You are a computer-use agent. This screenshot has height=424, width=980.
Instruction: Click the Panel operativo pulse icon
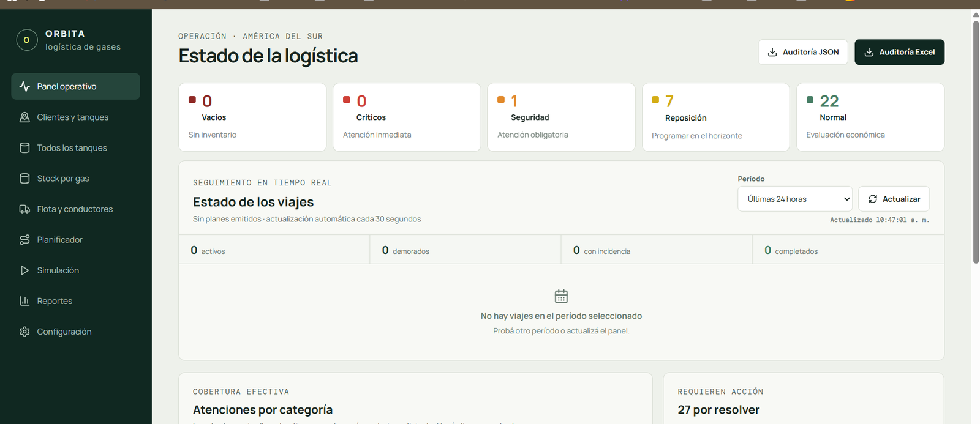pyautogui.click(x=24, y=86)
